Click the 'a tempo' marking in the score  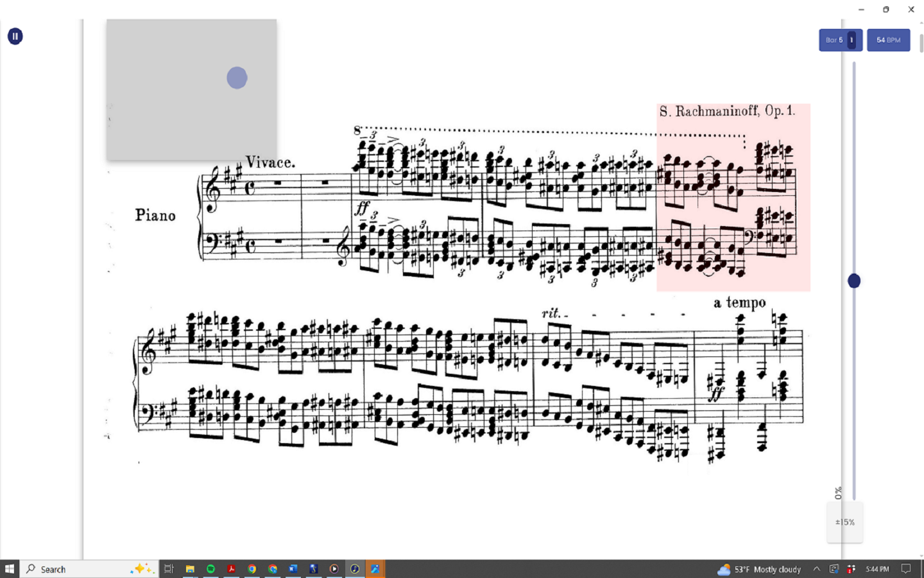[x=739, y=302]
